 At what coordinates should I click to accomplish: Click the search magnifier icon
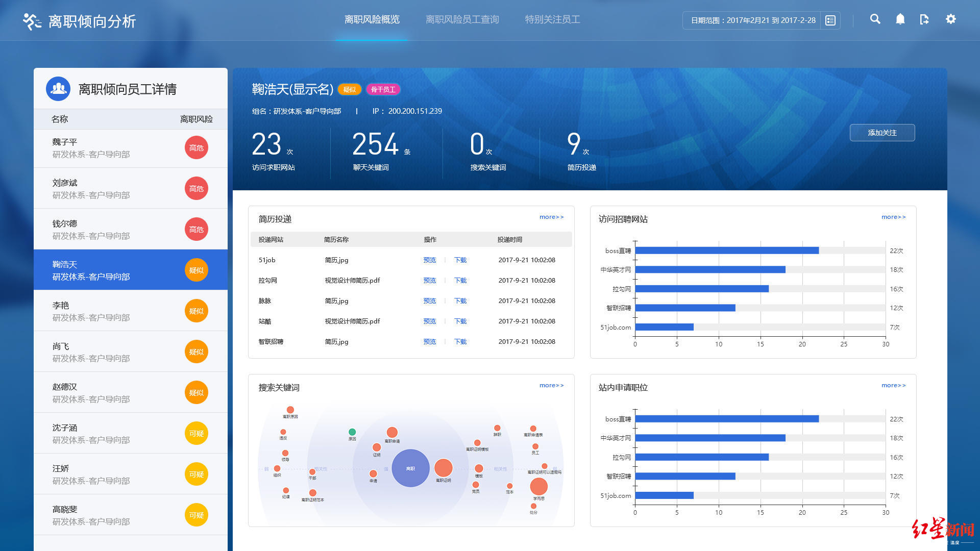875,19
